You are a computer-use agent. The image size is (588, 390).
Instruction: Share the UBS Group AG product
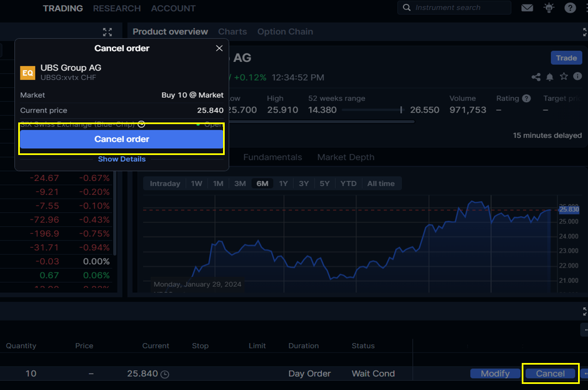pos(536,77)
